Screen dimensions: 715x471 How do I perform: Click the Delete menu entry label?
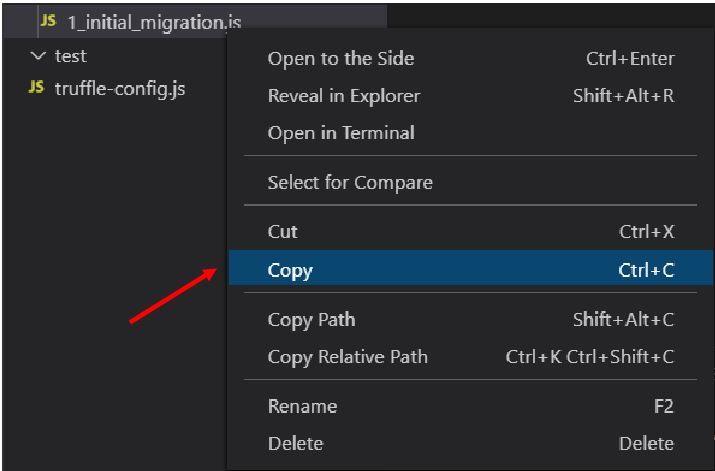coord(295,443)
